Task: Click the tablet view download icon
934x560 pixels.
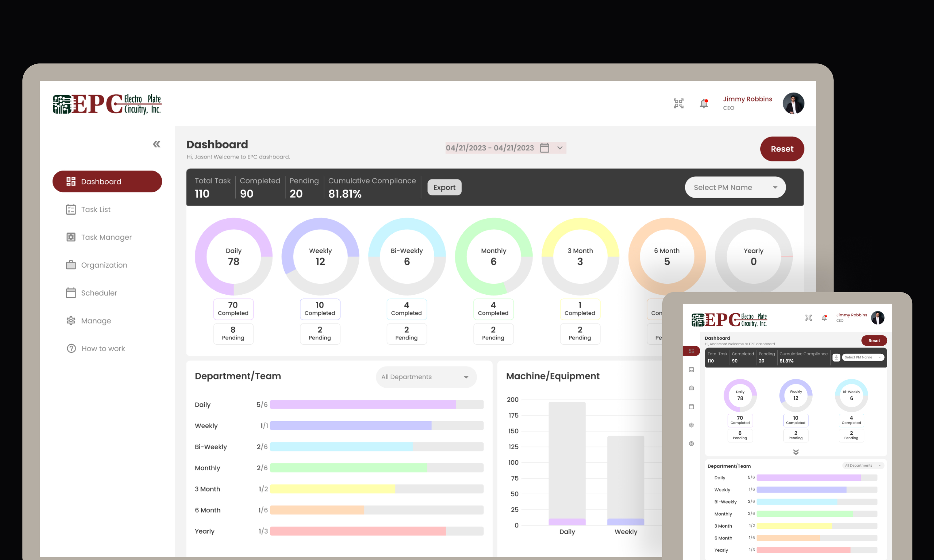Action: 836,357
